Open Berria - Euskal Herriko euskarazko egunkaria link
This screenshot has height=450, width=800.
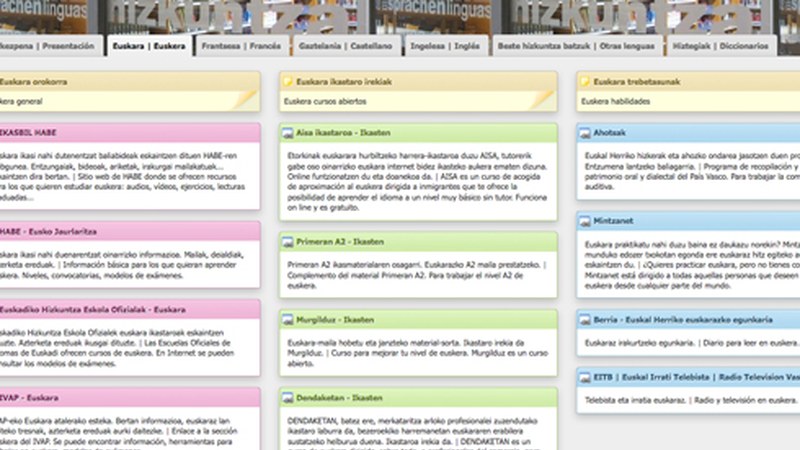point(683,320)
